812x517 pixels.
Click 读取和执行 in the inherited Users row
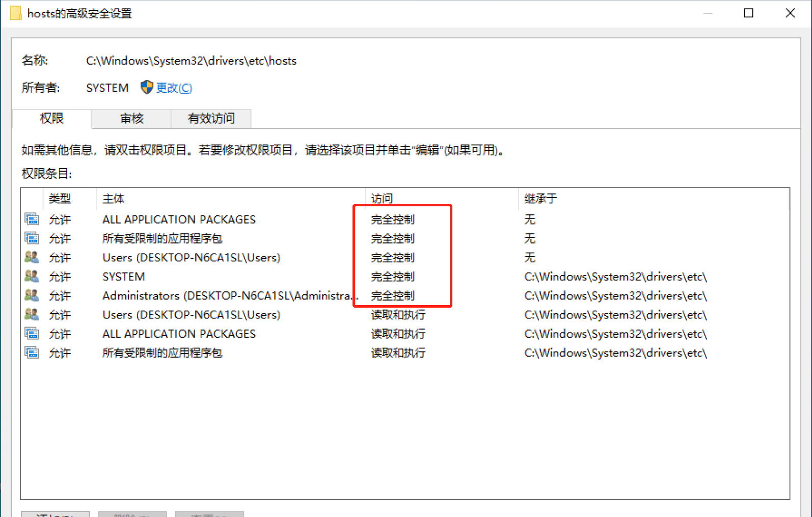[398, 315]
